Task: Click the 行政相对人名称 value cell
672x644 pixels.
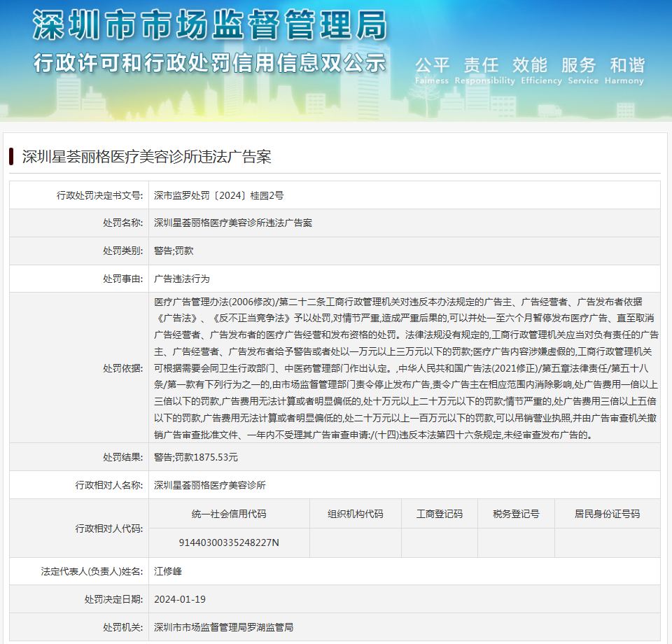Action: click(x=210, y=485)
